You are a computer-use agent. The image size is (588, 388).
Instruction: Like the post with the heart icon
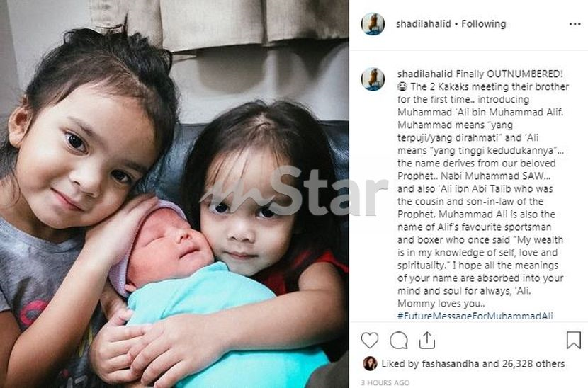click(369, 341)
